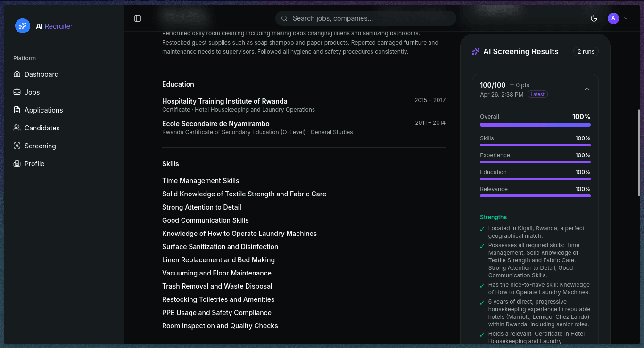Image resolution: width=644 pixels, height=348 pixels.
Task: Click the Screening scan icon
Action: (x=17, y=146)
